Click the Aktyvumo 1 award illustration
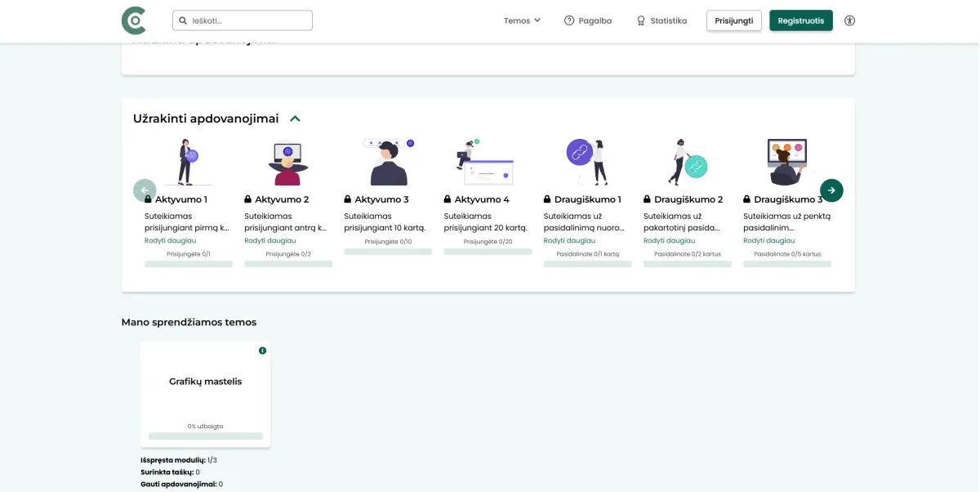Screen dimensions: 980x492 pyautogui.click(x=189, y=162)
